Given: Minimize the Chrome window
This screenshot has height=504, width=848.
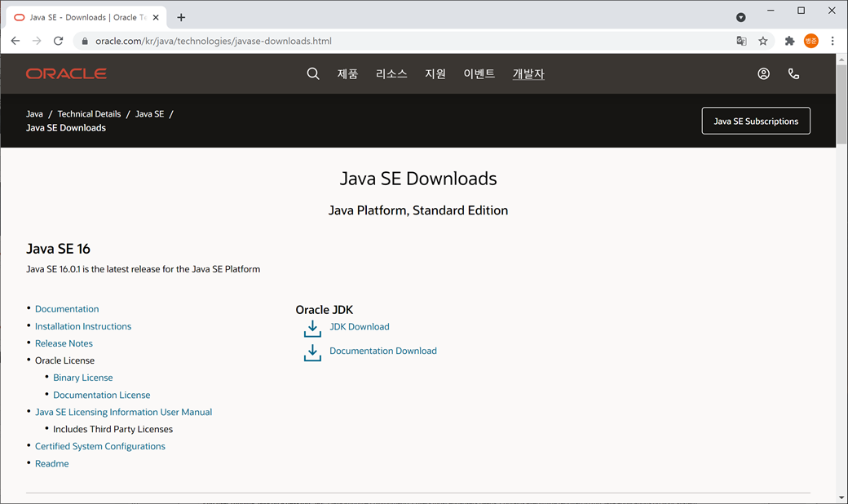Looking at the screenshot, I should (771, 11).
